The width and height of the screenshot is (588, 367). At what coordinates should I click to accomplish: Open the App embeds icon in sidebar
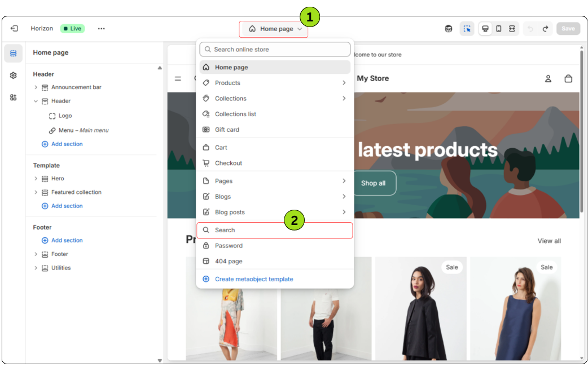click(x=13, y=98)
